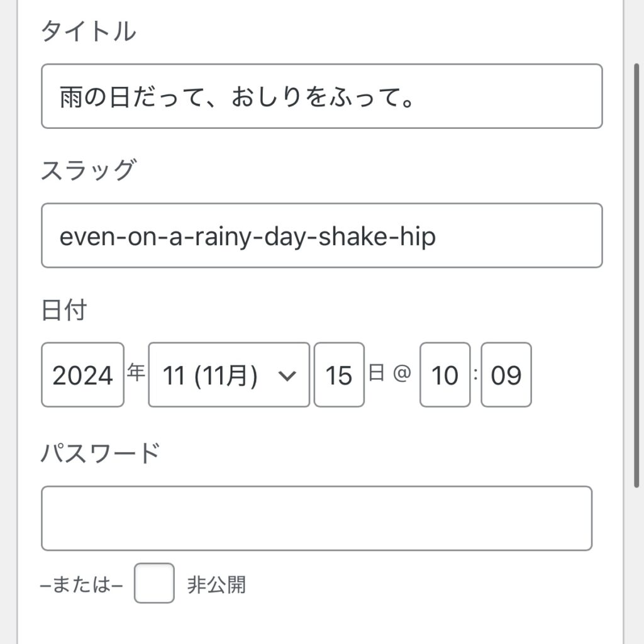Click the @ symbol before the hour
Screen dimensions: 644x644
402,373
